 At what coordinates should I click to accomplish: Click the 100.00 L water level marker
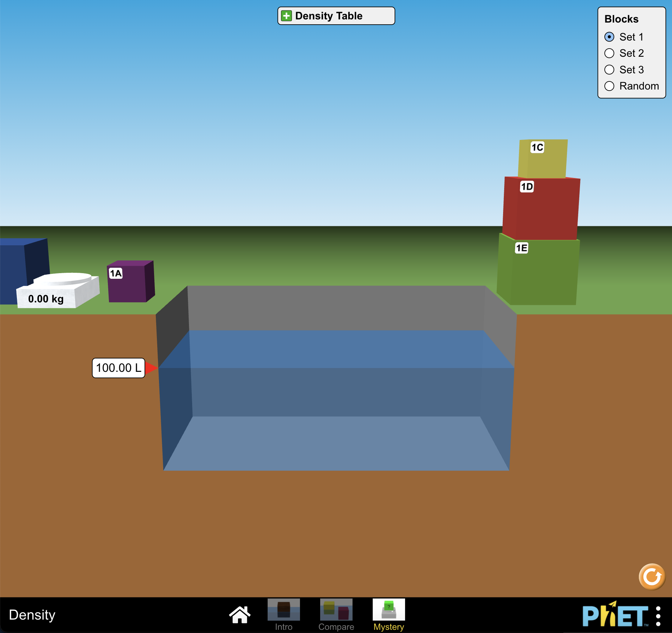[x=118, y=368]
